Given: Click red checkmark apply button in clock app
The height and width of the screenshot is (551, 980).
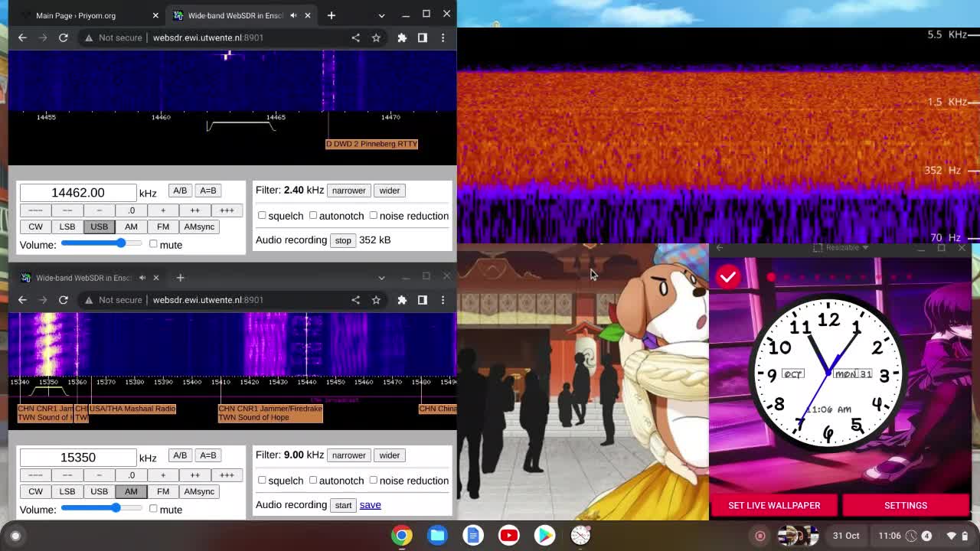Looking at the screenshot, I should tap(728, 276).
